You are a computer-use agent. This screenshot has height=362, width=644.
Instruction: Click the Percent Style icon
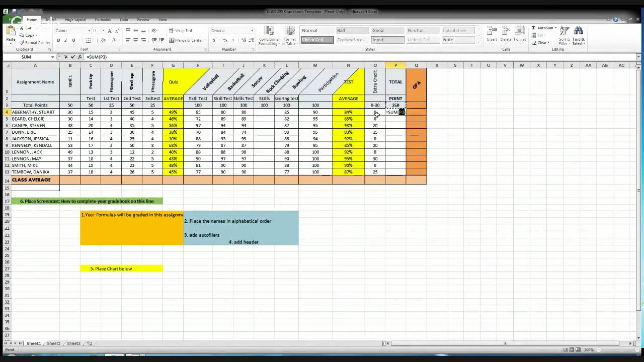pos(225,40)
